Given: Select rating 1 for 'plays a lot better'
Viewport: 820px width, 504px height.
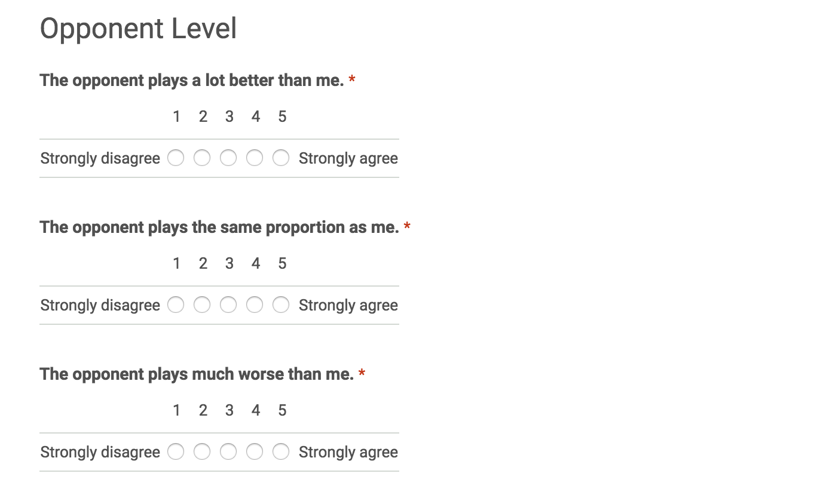Looking at the screenshot, I should pos(176,158).
